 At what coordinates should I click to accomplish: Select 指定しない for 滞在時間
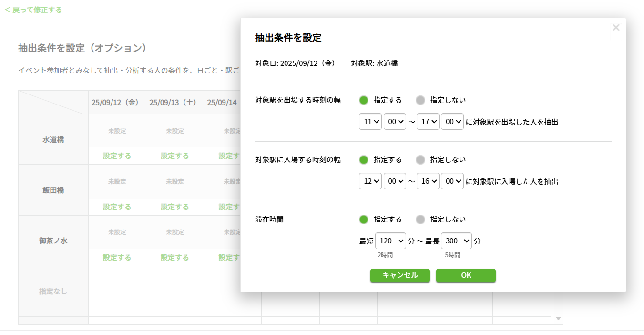point(420,220)
